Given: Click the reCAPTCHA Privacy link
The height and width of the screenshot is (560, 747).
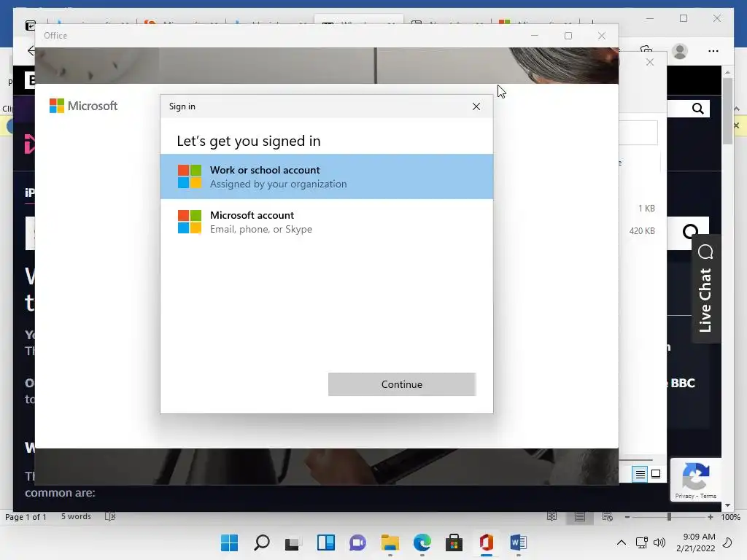Looking at the screenshot, I should tap(684, 496).
